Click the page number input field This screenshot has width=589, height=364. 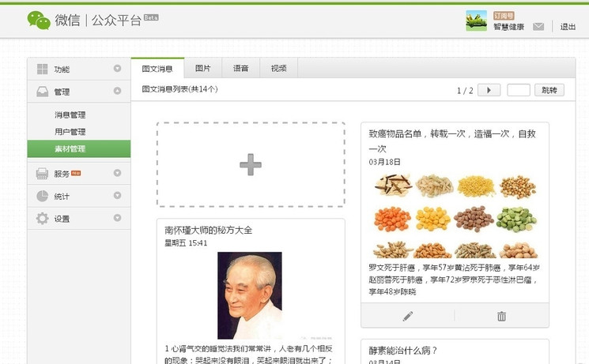519,90
